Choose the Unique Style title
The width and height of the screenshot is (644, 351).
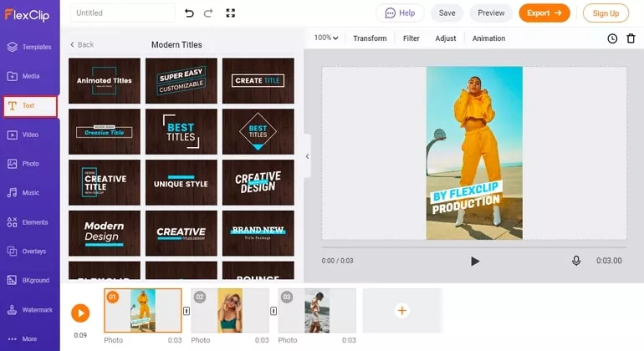tap(181, 183)
